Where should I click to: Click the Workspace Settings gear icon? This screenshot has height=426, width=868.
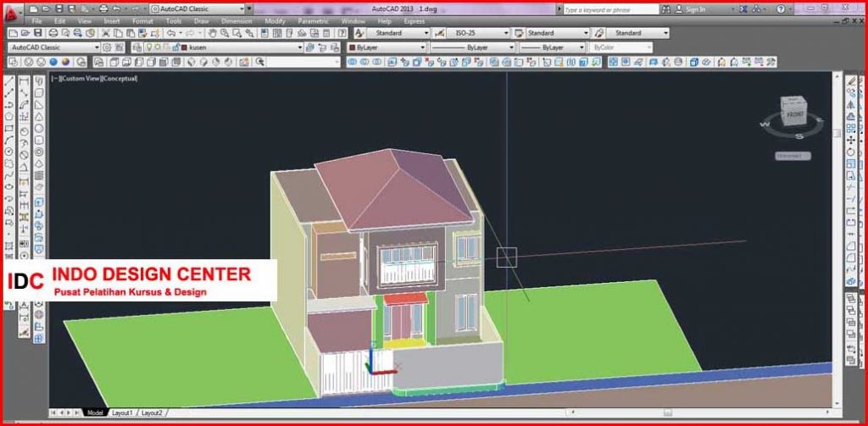click(x=107, y=47)
